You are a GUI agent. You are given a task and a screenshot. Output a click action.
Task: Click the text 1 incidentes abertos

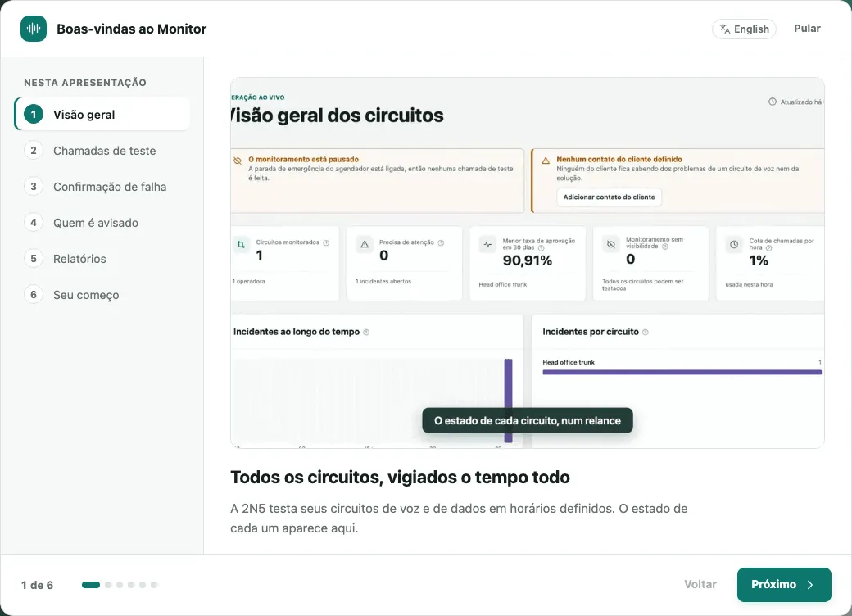383,282
